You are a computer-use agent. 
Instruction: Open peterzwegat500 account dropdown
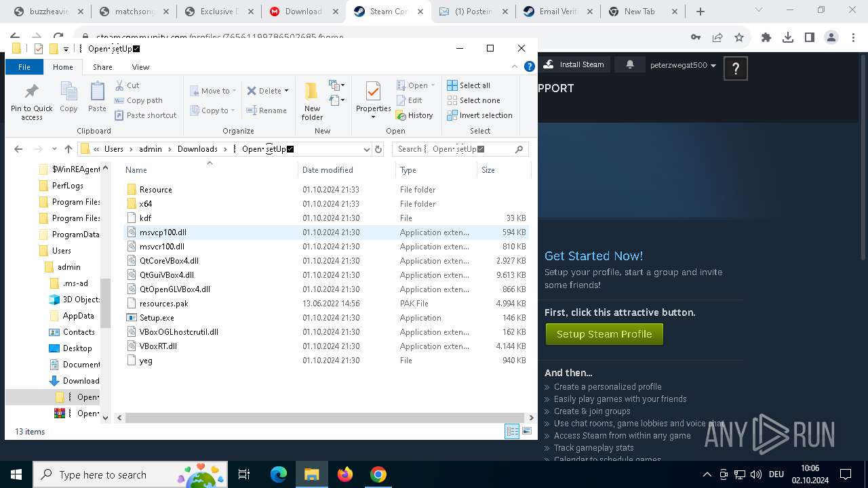683,65
